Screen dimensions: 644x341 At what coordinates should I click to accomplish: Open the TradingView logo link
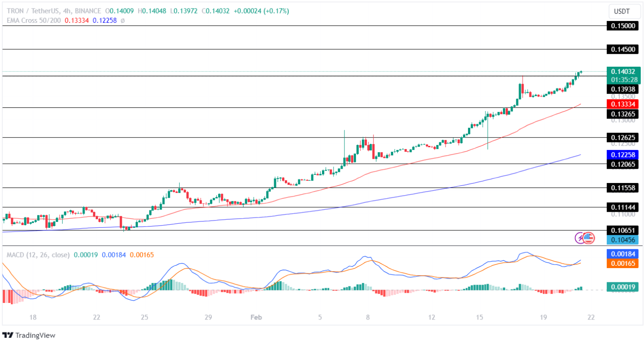tap(29, 335)
